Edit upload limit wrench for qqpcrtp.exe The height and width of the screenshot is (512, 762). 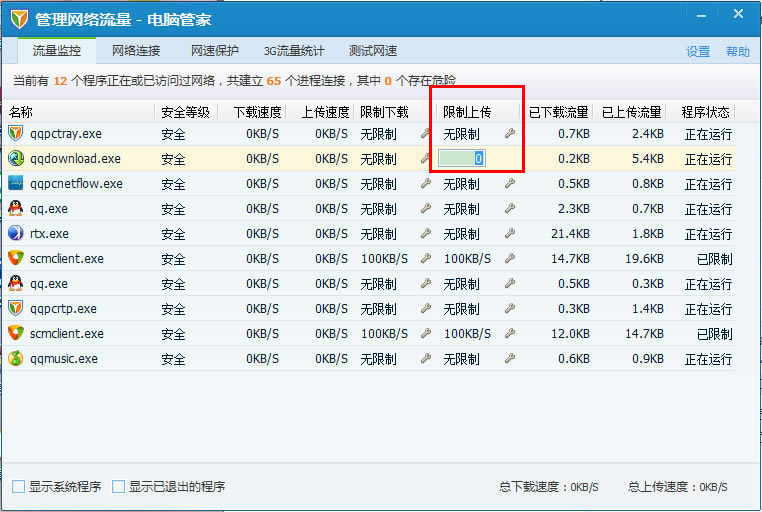pyautogui.click(x=510, y=308)
